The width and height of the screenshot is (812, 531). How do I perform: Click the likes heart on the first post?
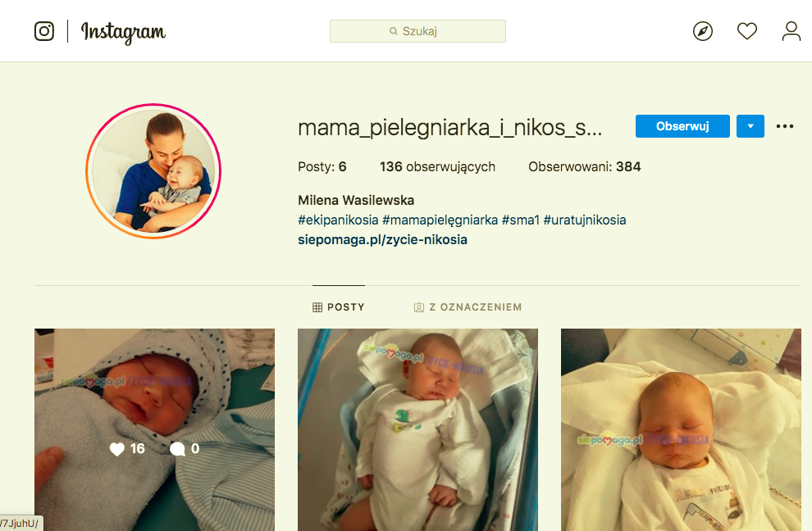tap(117, 449)
